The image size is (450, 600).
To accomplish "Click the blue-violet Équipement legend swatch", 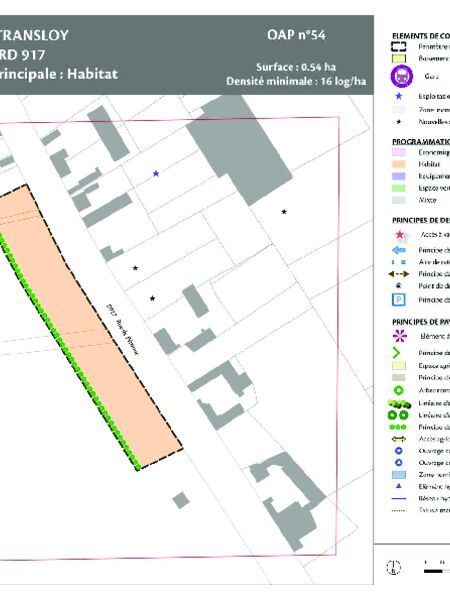I will tap(399, 176).
